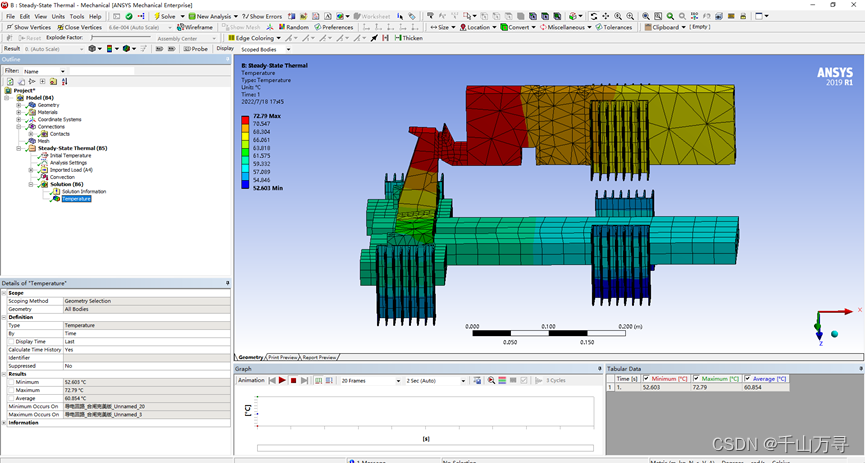This screenshot has width=865, height=463.
Task: Open the Edit menu
Action: coord(25,16)
